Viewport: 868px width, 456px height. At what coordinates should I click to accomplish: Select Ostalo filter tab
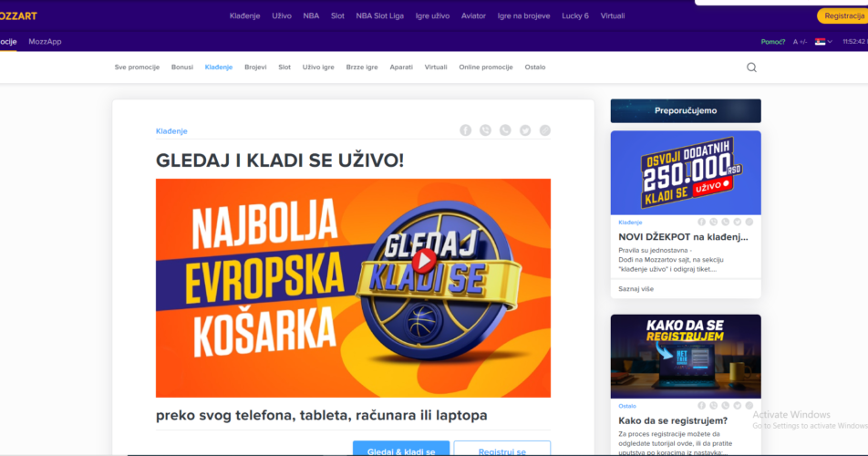(x=534, y=67)
